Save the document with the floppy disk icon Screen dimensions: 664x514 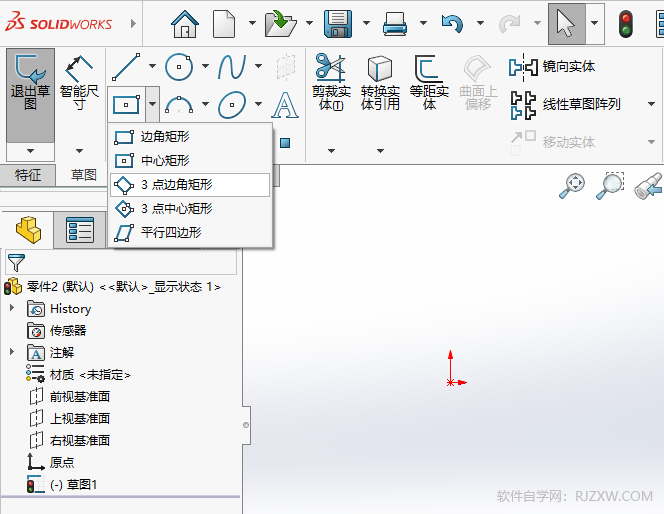(x=338, y=24)
